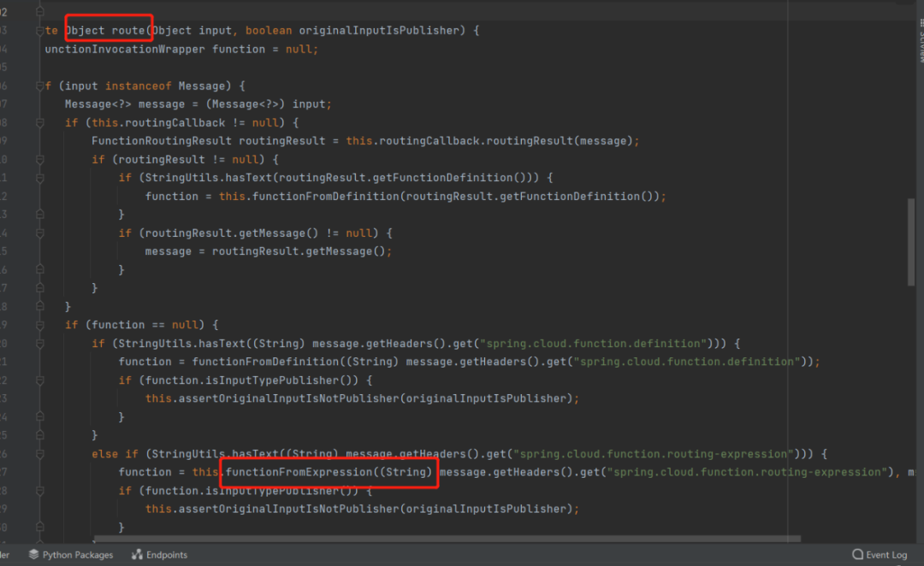Fold the 'if (this.routingCallback != null)' block
This screenshot has width=924, height=566.
tap(40, 123)
